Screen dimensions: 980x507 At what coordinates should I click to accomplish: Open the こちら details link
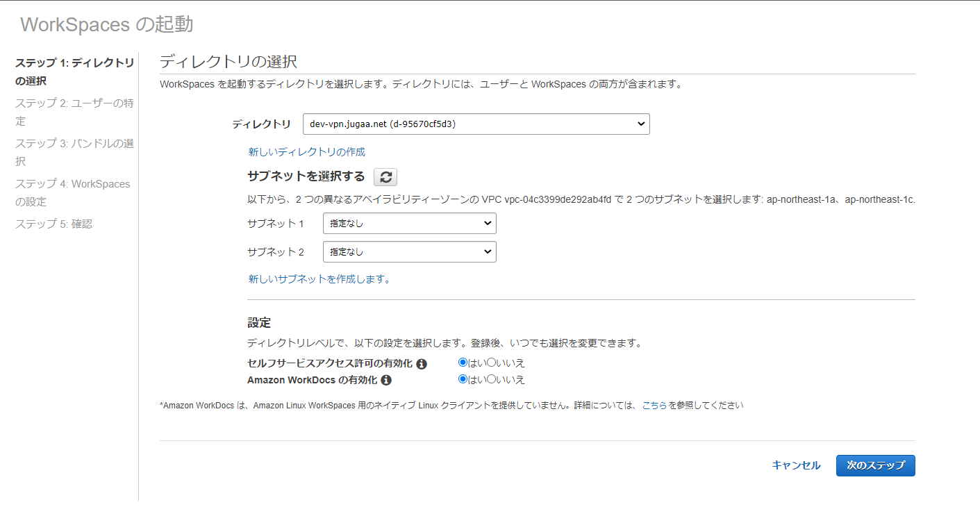point(654,406)
